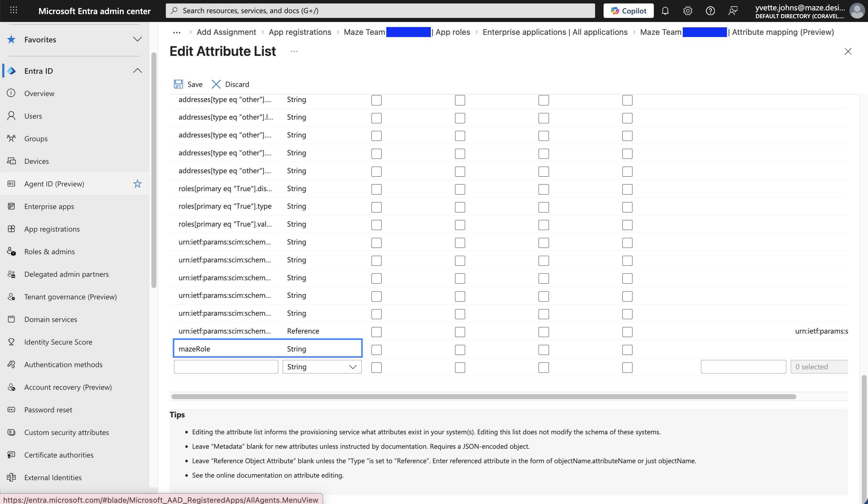Focus the empty field left of '0 selected'
This screenshot has width=868, height=504.
[743, 367]
